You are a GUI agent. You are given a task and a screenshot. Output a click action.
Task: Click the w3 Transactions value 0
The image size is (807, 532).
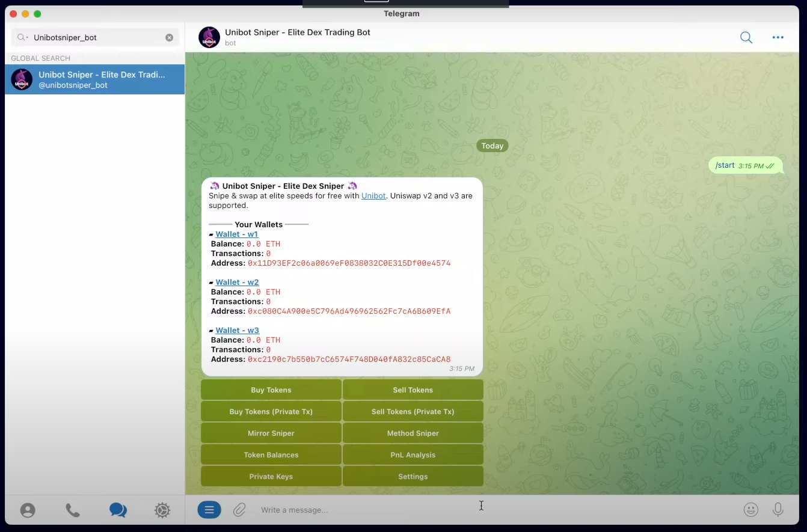click(268, 350)
